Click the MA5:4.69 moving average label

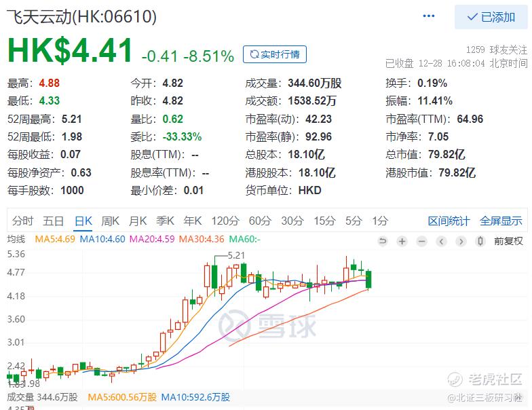click(55, 239)
